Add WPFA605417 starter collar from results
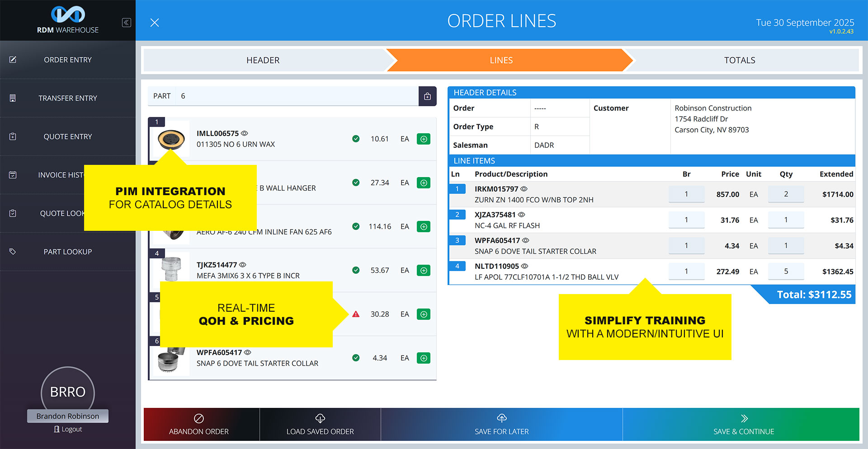The width and height of the screenshot is (868, 449). [x=423, y=358]
